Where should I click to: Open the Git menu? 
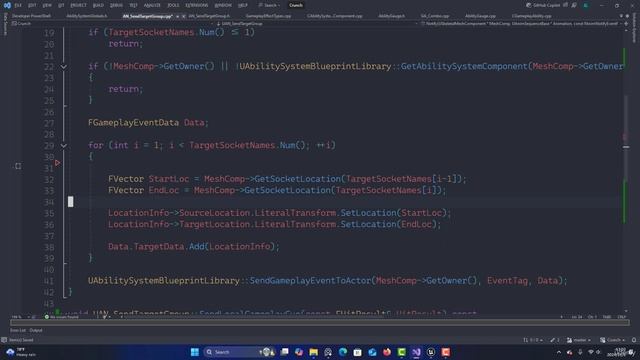(x=61, y=5)
